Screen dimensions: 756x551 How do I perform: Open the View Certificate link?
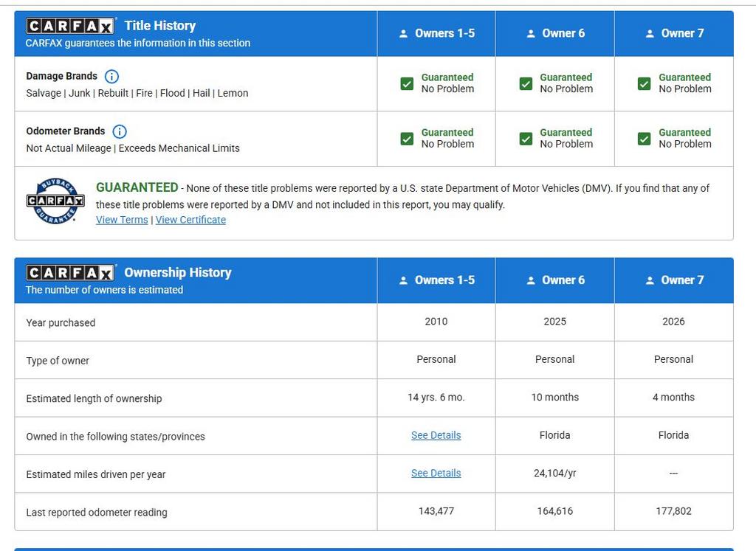(190, 220)
